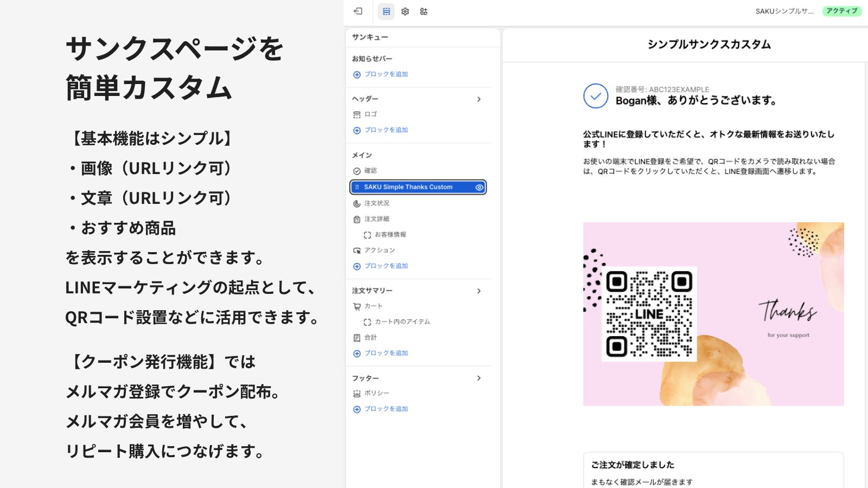Click the 注文詳細 clipboard icon
868x488 pixels.
[x=357, y=220]
